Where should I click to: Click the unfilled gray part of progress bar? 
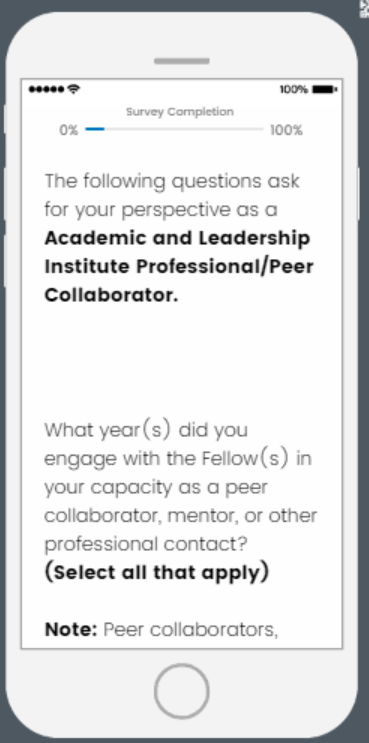coord(184,129)
